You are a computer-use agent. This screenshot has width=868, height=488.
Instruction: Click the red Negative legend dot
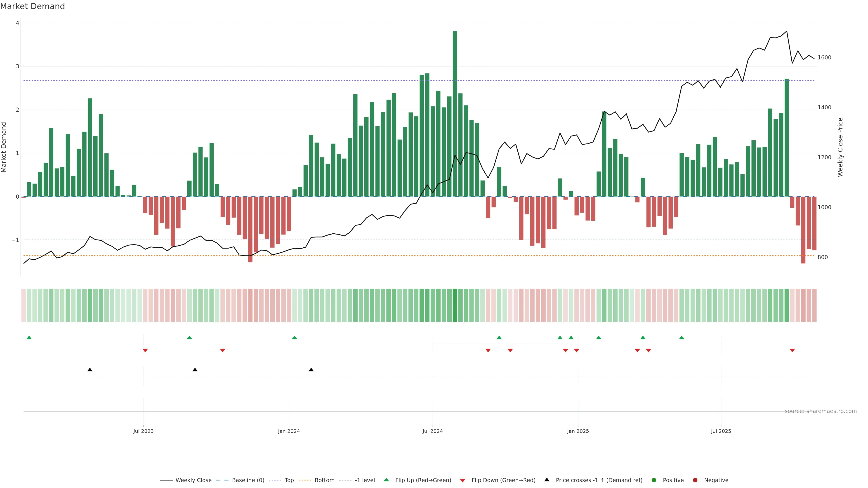tap(695, 480)
